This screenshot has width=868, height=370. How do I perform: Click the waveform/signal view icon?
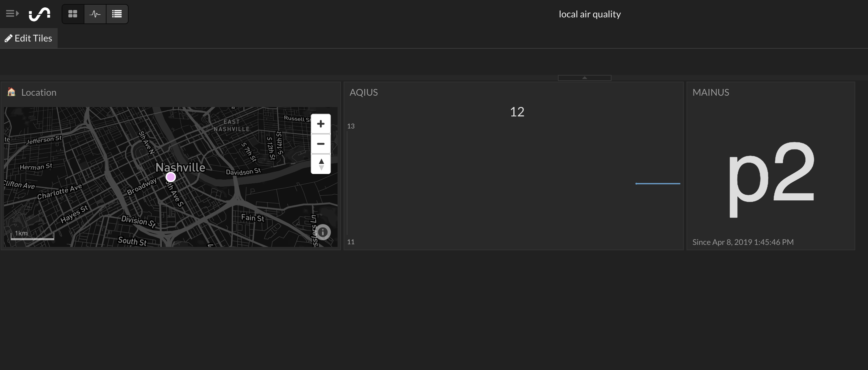coord(94,14)
